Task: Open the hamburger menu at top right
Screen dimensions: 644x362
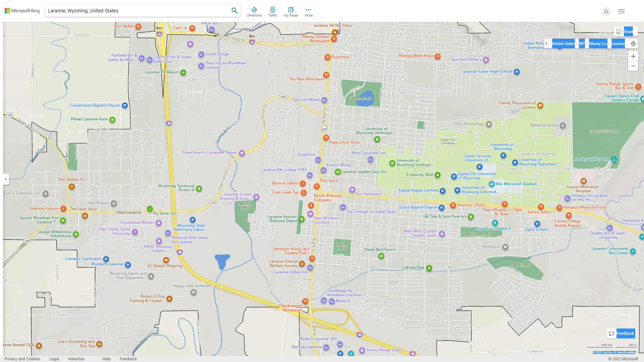Action: coord(621,11)
